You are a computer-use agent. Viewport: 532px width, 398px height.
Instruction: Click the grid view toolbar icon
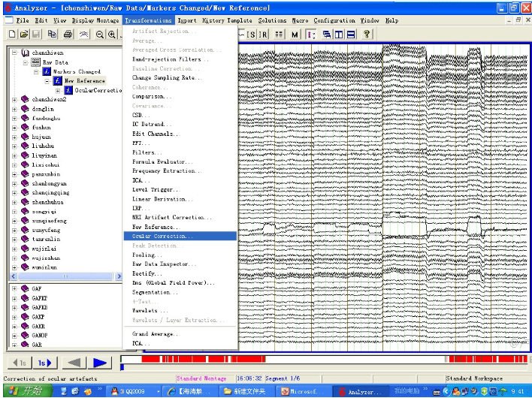coord(279,35)
